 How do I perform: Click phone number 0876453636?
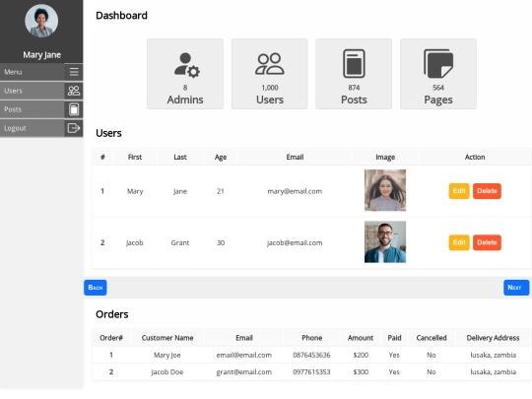(311, 356)
